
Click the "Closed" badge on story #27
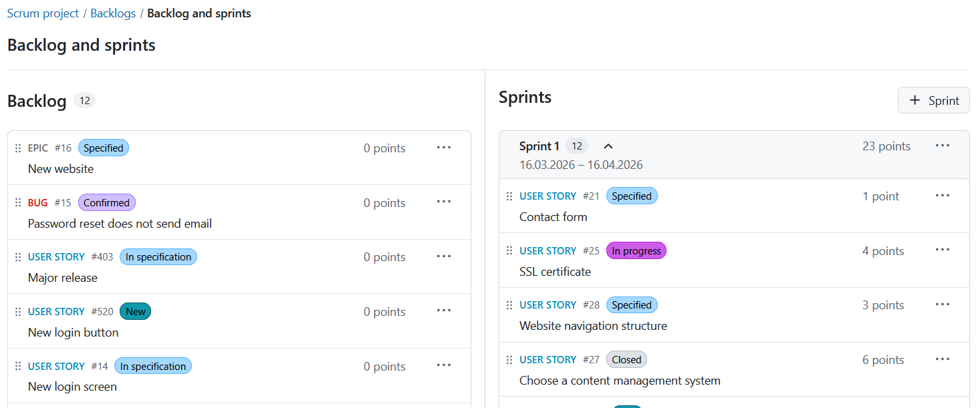pos(626,359)
